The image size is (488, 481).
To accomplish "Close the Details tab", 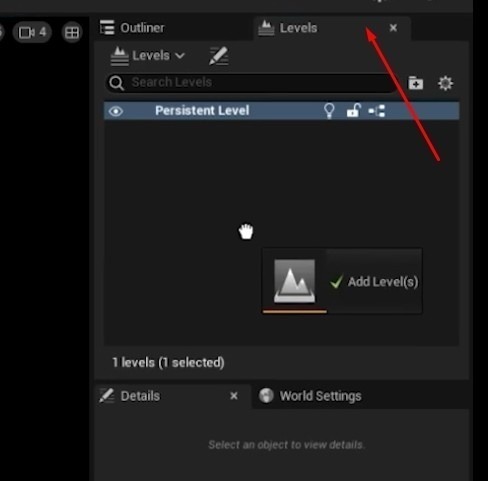I will (x=234, y=396).
